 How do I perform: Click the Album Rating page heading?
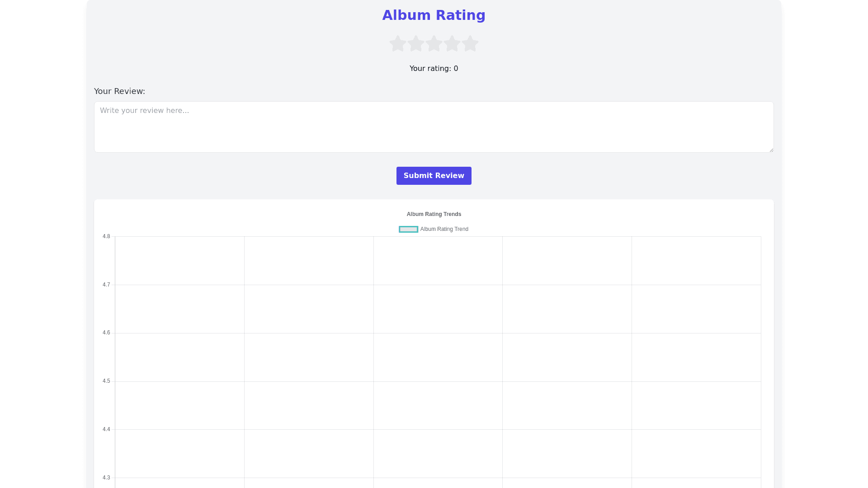[434, 15]
